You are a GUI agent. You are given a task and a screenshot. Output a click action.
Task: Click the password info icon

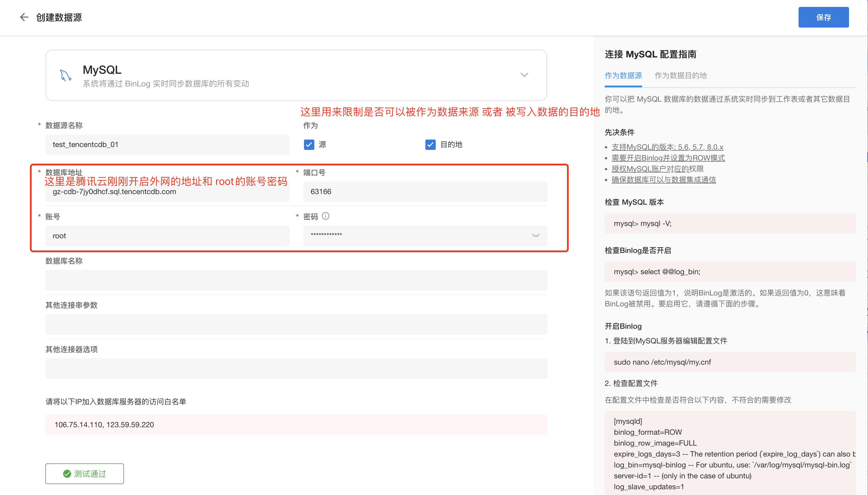pos(325,216)
